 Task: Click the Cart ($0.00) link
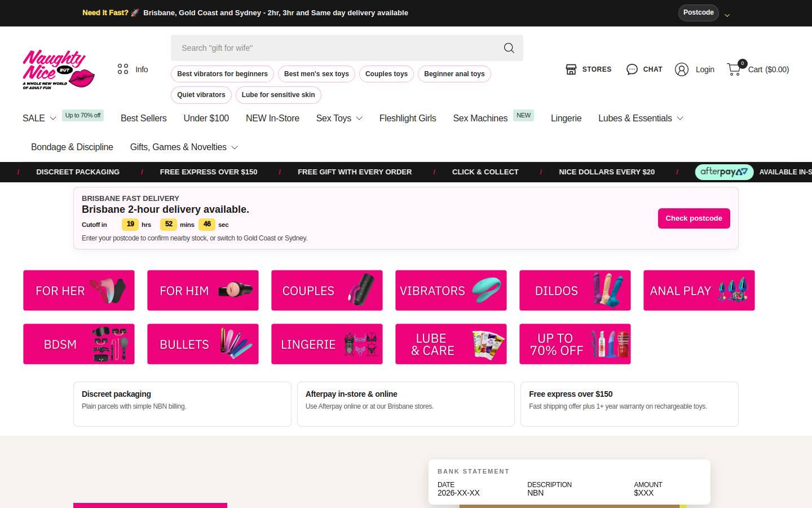click(768, 69)
